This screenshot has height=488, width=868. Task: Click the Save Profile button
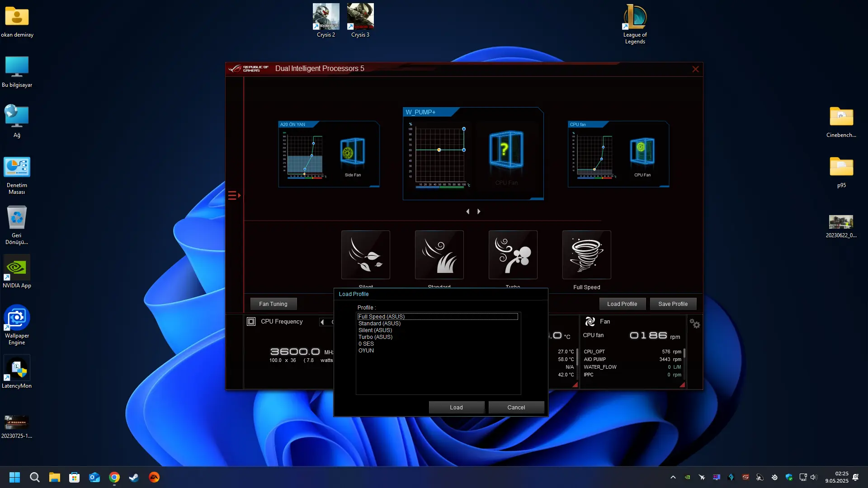(x=673, y=304)
